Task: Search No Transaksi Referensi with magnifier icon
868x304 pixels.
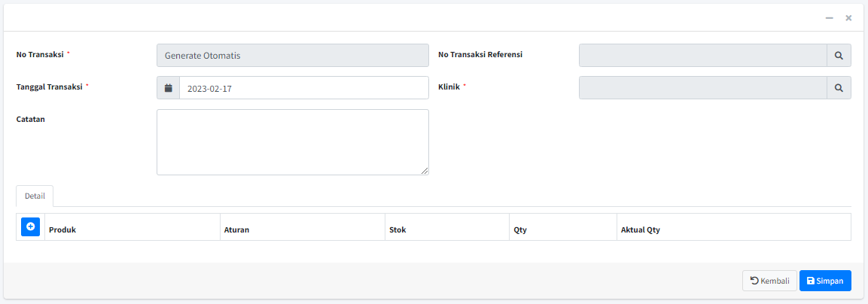Action: pyautogui.click(x=839, y=55)
